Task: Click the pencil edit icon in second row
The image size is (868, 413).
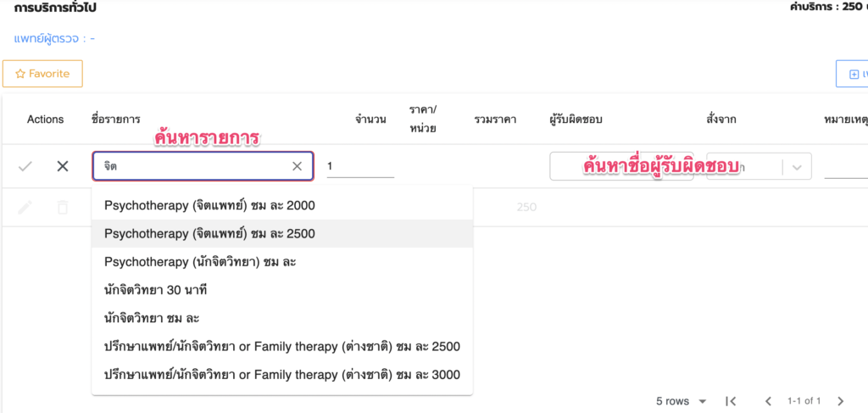Action: [25, 207]
